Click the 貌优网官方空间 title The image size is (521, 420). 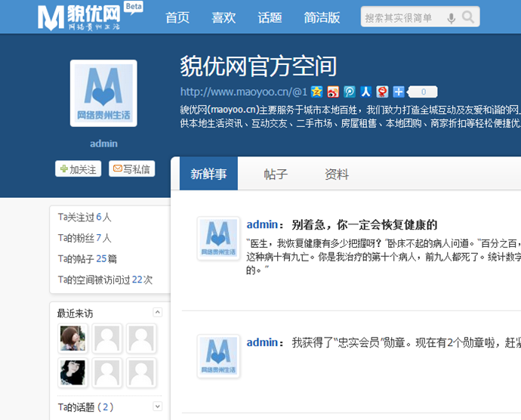(x=258, y=66)
